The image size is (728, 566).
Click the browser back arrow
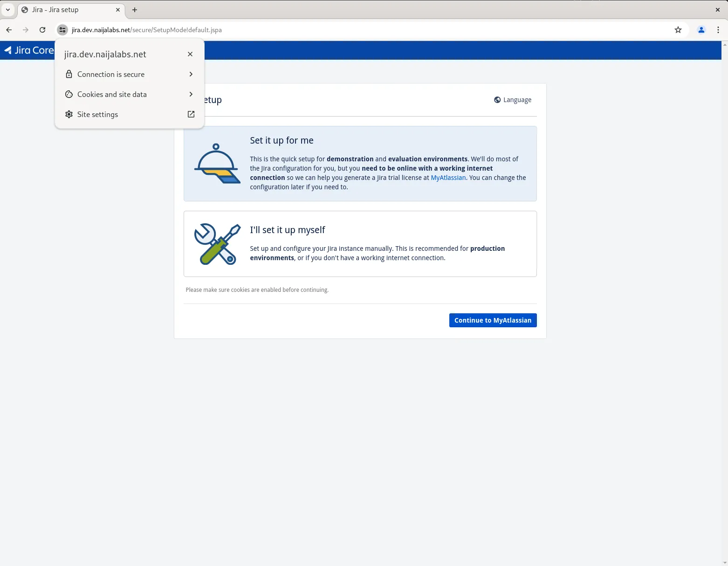[9, 30]
